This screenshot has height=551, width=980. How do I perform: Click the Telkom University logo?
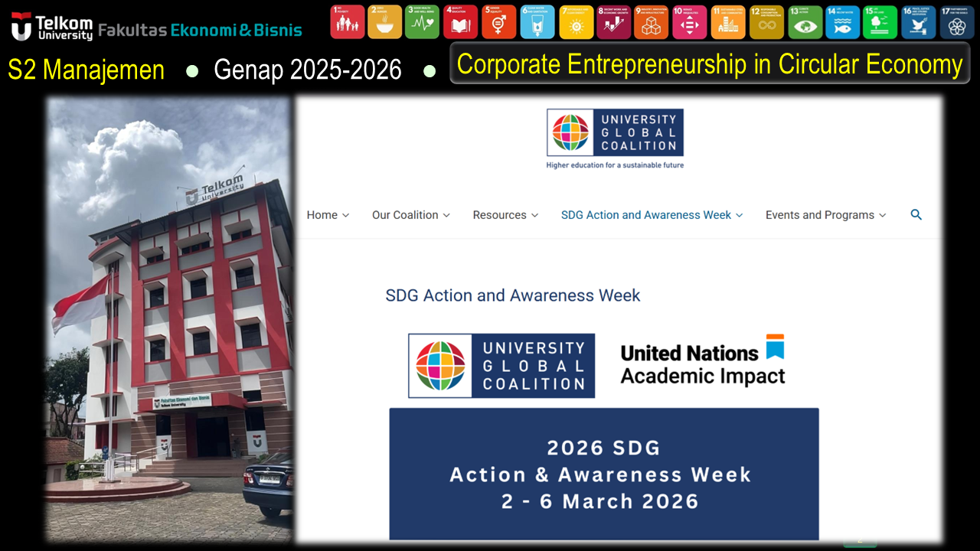(52, 27)
